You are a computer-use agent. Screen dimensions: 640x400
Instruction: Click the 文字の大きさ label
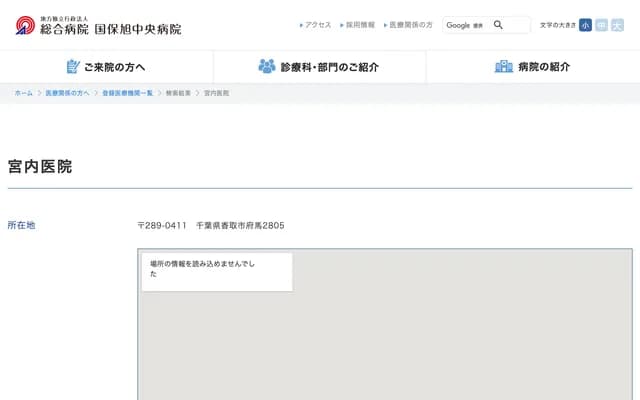[x=558, y=25]
